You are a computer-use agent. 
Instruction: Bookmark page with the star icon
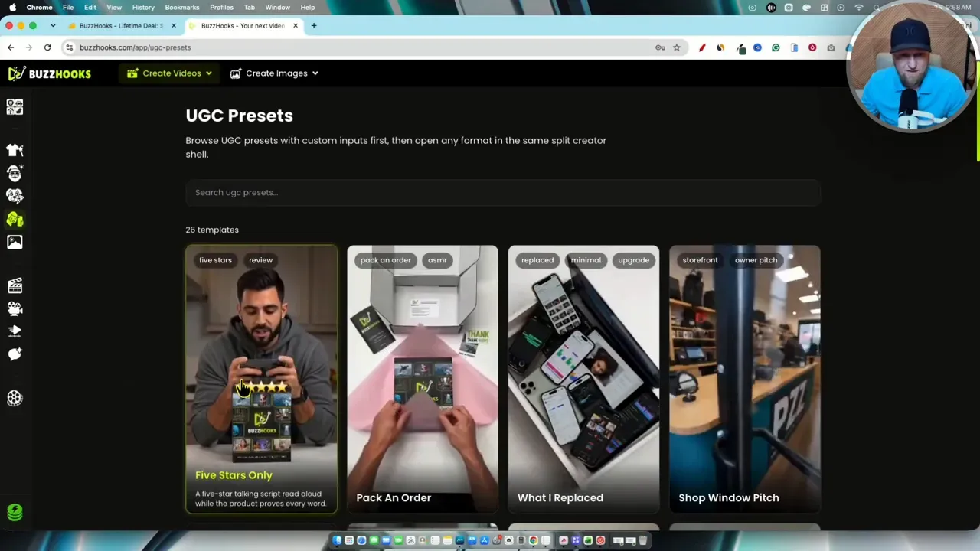click(677, 47)
